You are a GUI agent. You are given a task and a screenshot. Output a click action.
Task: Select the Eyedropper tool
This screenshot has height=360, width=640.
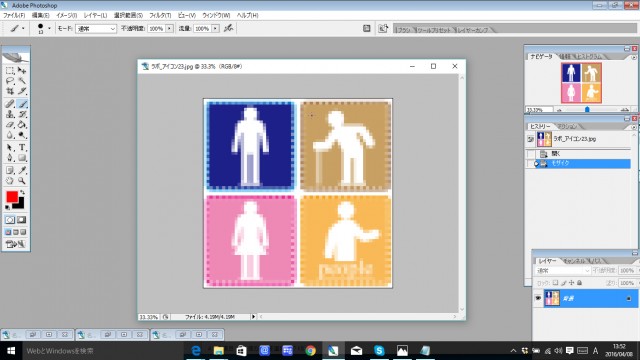pyautogui.click(x=22, y=170)
